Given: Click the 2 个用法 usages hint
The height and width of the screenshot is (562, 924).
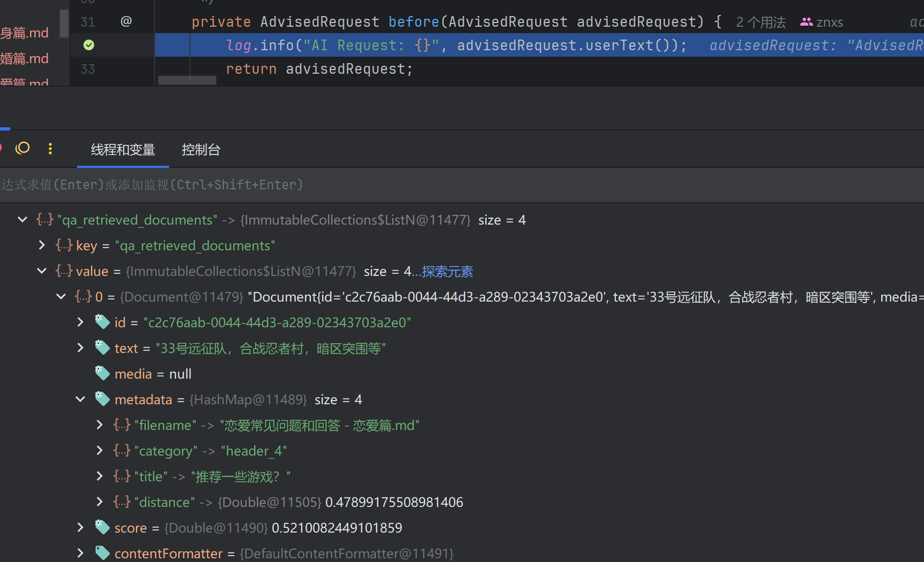Looking at the screenshot, I should 761,22.
